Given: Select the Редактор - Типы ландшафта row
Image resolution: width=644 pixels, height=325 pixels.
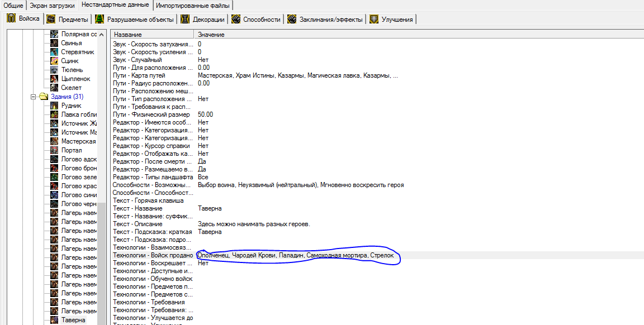Looking at the screenshot, I should 377,177.
